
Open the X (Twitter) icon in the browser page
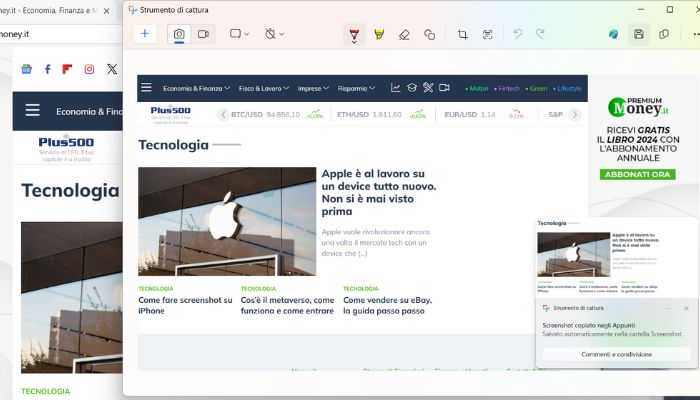tap(112, 69)
